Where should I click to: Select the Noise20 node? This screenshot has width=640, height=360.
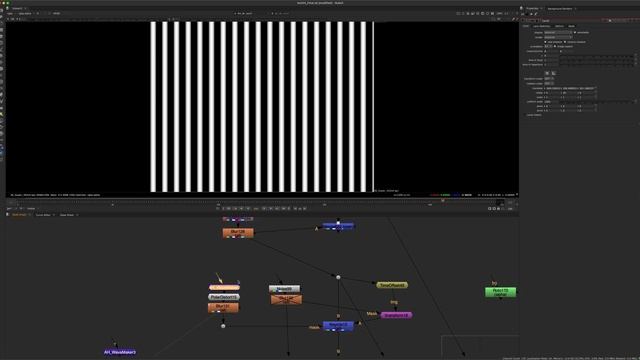tap(284, 289)
